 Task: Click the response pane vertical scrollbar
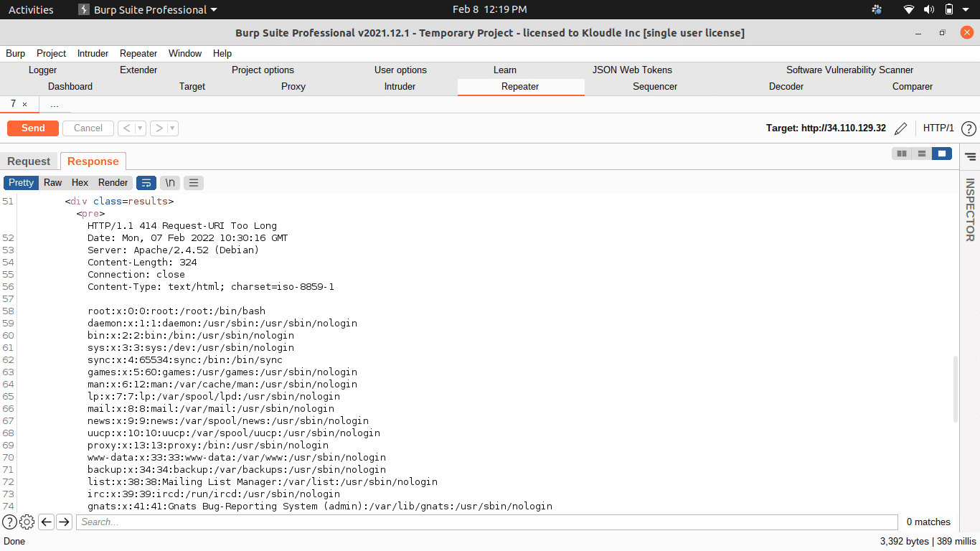955,388
